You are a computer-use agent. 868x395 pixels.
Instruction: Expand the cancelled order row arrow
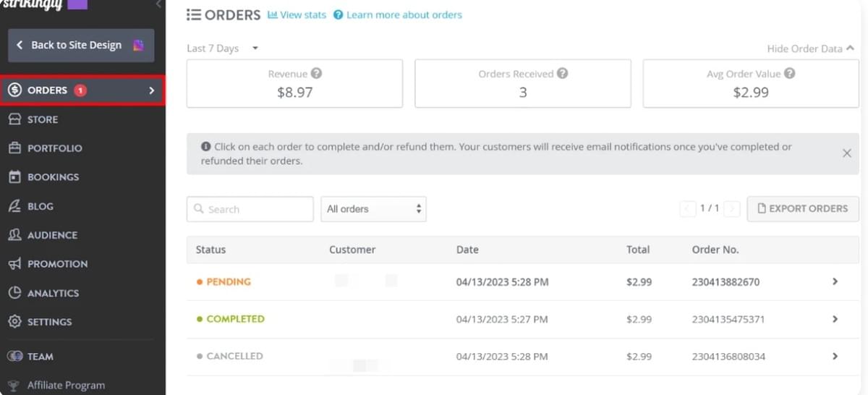[x=835, y=356]
